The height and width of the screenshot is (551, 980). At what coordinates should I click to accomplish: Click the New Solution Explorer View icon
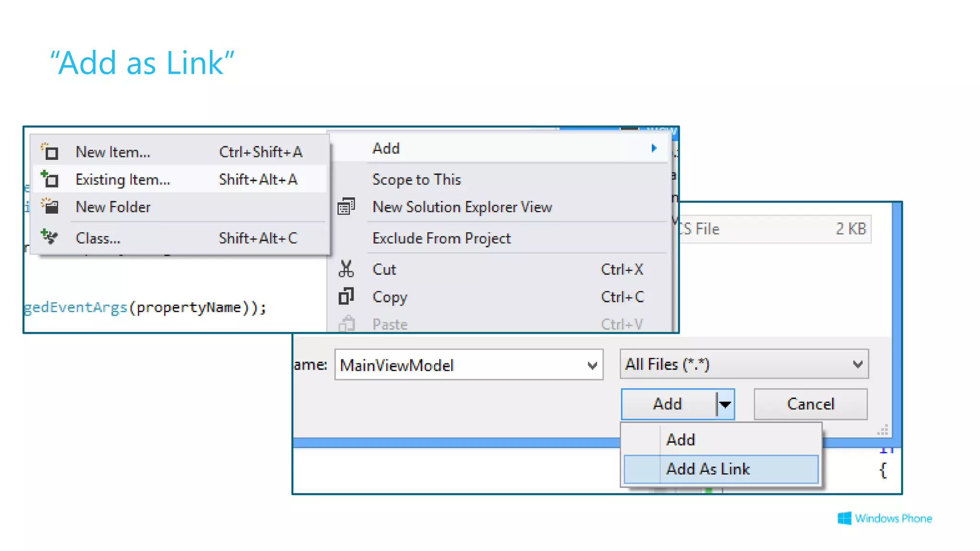[346, 207]
